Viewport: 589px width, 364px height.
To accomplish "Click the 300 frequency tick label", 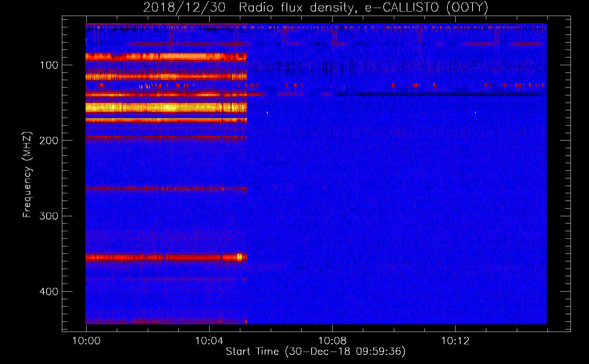I will [49, 216].
